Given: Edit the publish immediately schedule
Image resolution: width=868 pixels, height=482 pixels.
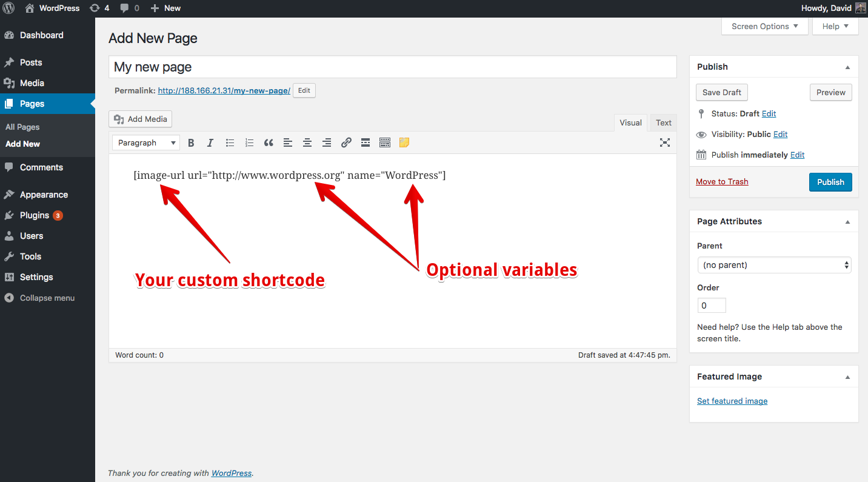Looking at the screenshot, I should pyautogui.click(x=797, y=155).
